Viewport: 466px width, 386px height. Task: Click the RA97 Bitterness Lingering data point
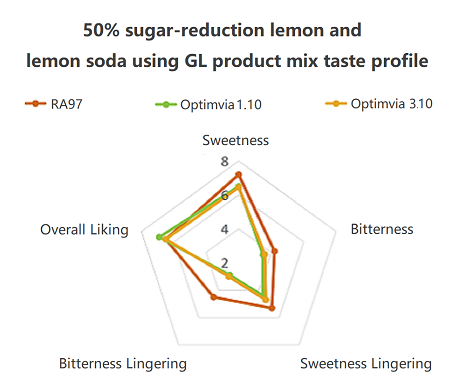click(214, 297)
